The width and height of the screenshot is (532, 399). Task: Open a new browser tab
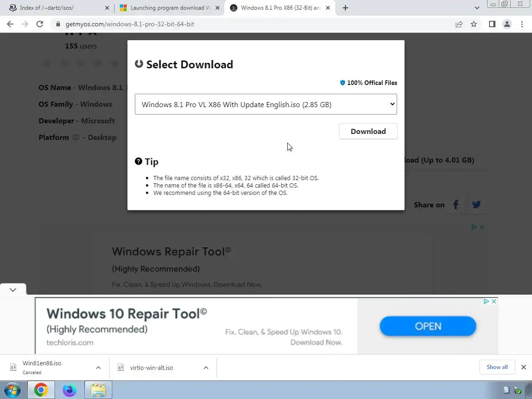(x=345, y=8)
